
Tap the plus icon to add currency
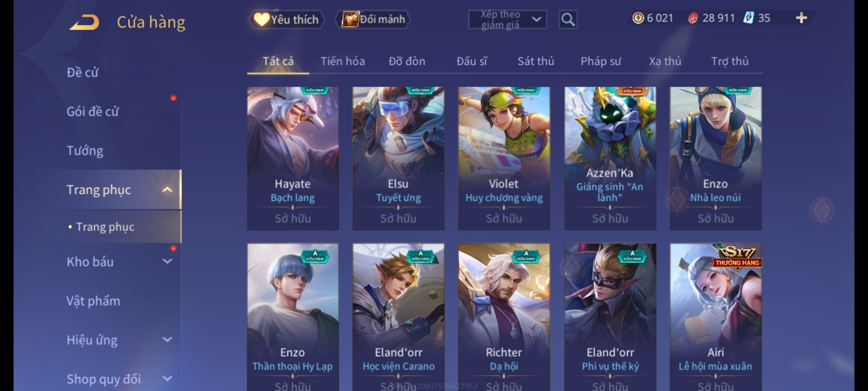(x=801, y=18)
